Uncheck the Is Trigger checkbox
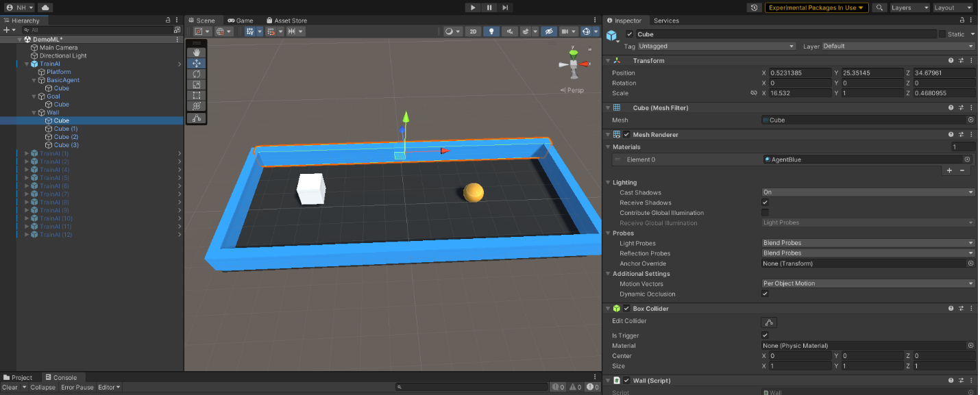Image resolution: width=980 pixels, height=395 pixels. [765, 335]
